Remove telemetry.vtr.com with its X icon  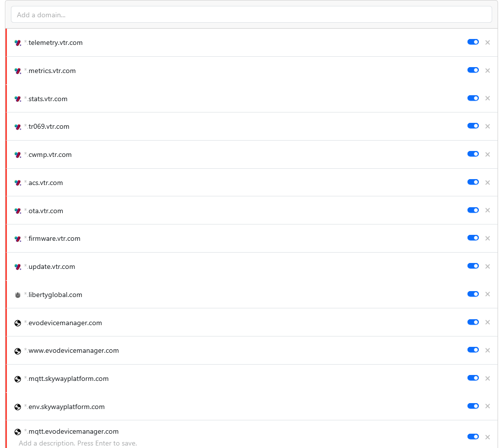tap(487, 42)
